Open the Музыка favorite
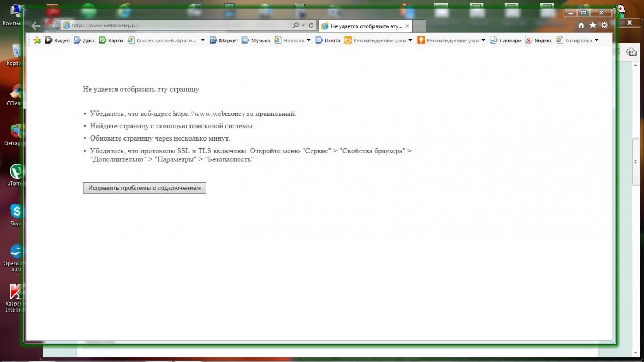 [x=256, y=40]
